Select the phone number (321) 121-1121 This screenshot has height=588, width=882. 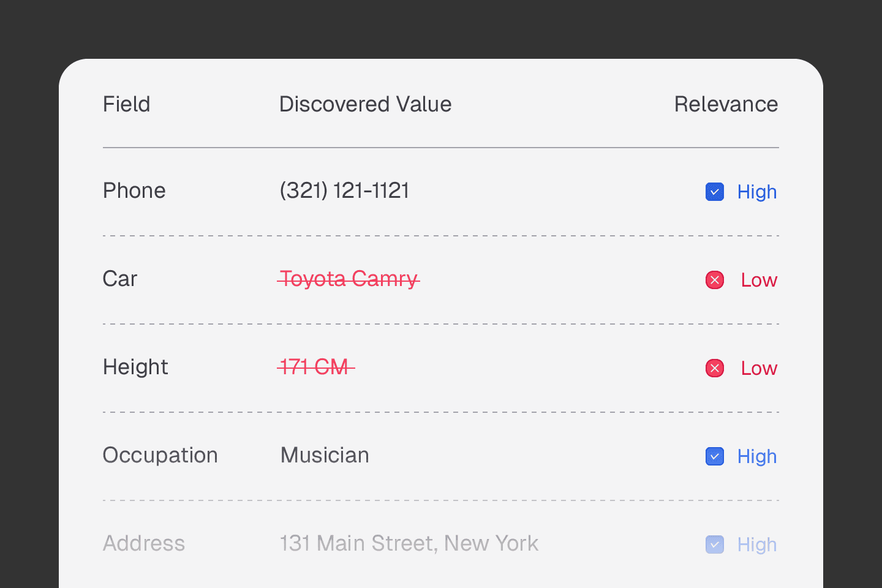click(344, 190)
